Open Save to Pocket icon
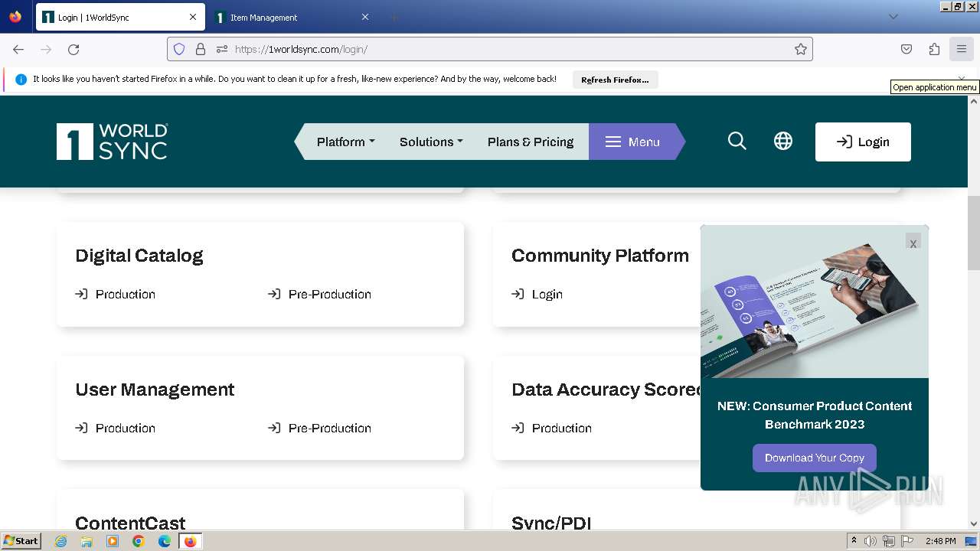 pyautogui.click(x=906, y=49)
